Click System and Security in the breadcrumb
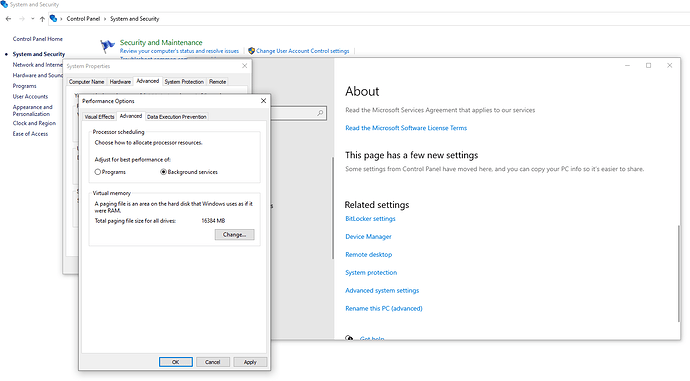 (x=134, y=19)
